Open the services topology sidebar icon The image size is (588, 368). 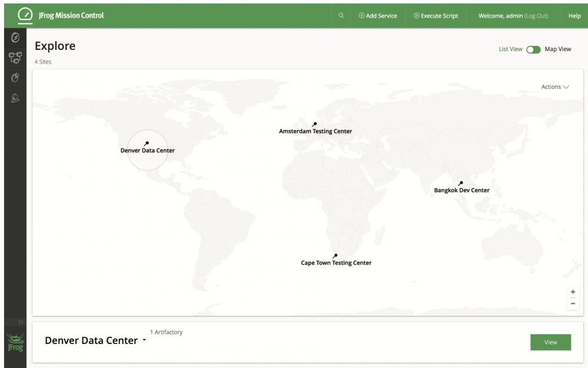point(15,58)
